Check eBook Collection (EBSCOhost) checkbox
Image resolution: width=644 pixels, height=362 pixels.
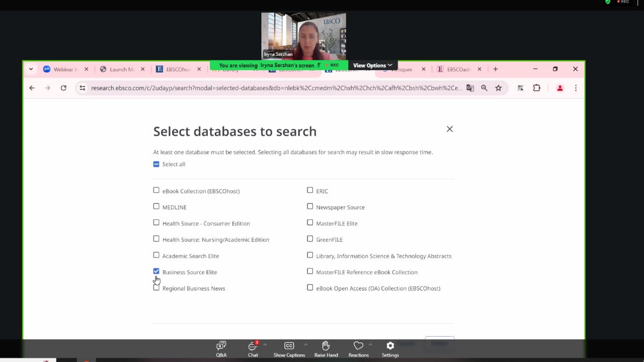point(156,190)
